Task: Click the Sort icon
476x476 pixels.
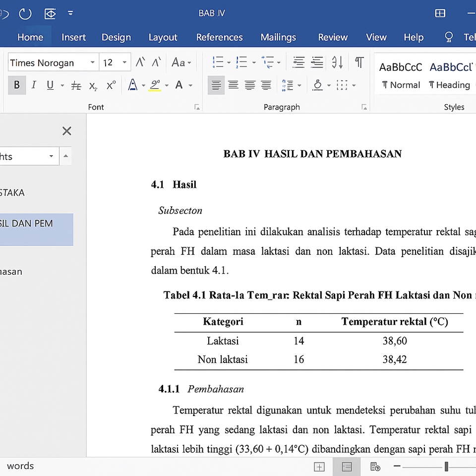Action: (x=337, y=62)
